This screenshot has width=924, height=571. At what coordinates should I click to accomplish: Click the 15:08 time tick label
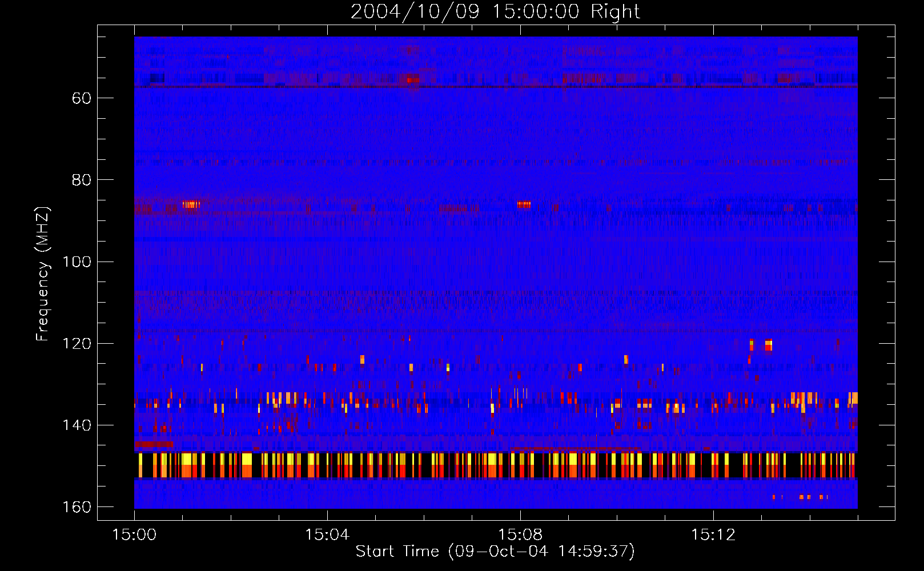(x=520, y=534)
